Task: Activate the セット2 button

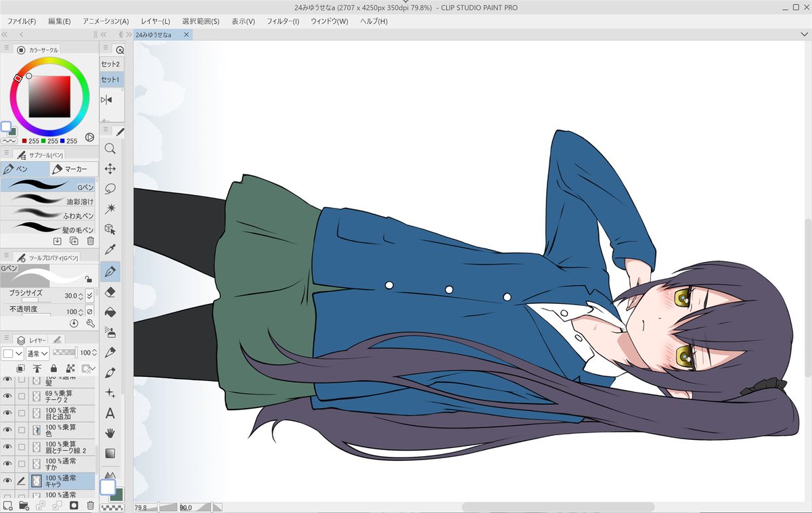Action: tap(110, 64)
